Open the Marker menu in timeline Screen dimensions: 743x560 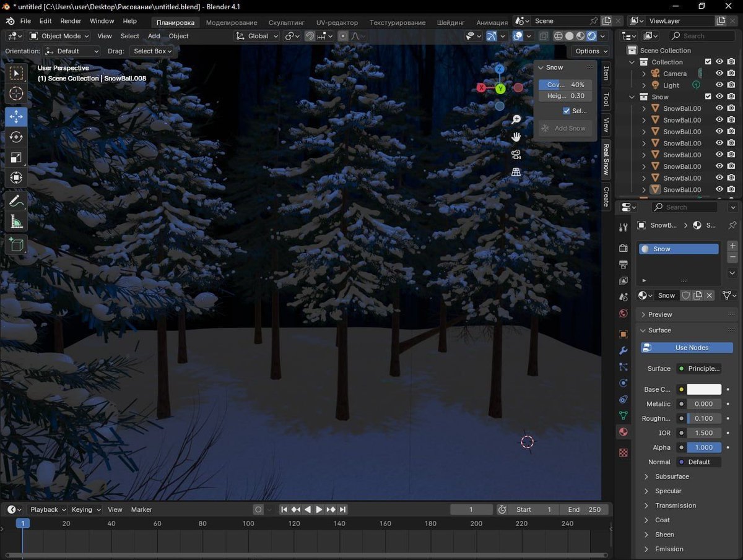click(x=141, y=509)
